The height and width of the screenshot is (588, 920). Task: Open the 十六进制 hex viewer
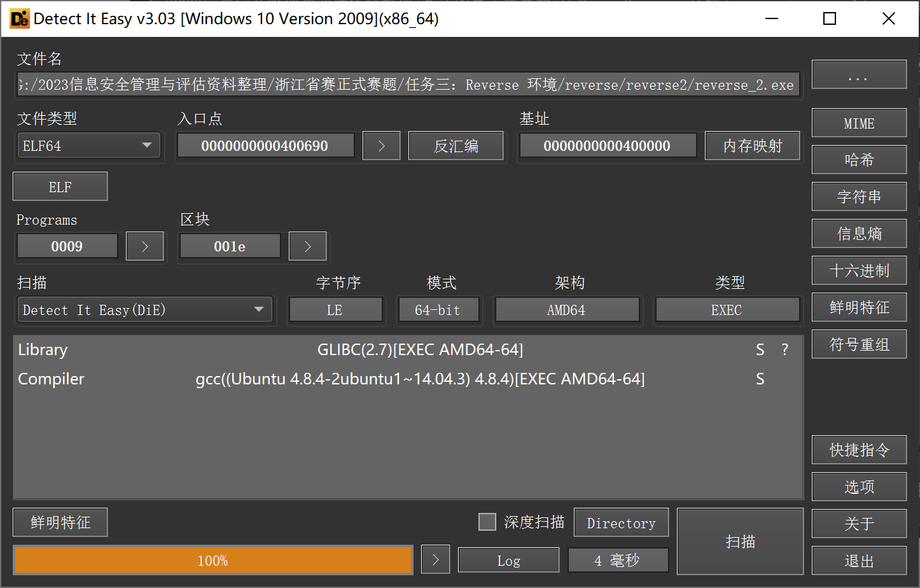(859, 270)
